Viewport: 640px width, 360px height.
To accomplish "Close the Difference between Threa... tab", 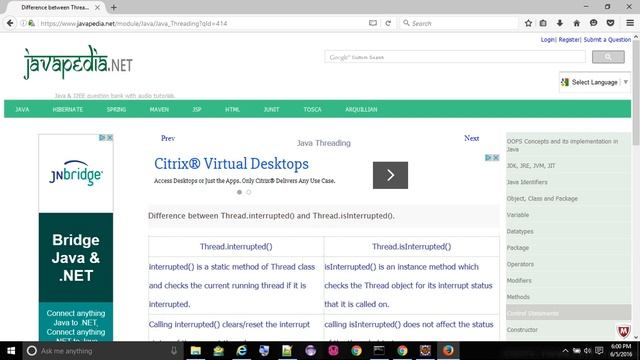I will pos(97,7).
